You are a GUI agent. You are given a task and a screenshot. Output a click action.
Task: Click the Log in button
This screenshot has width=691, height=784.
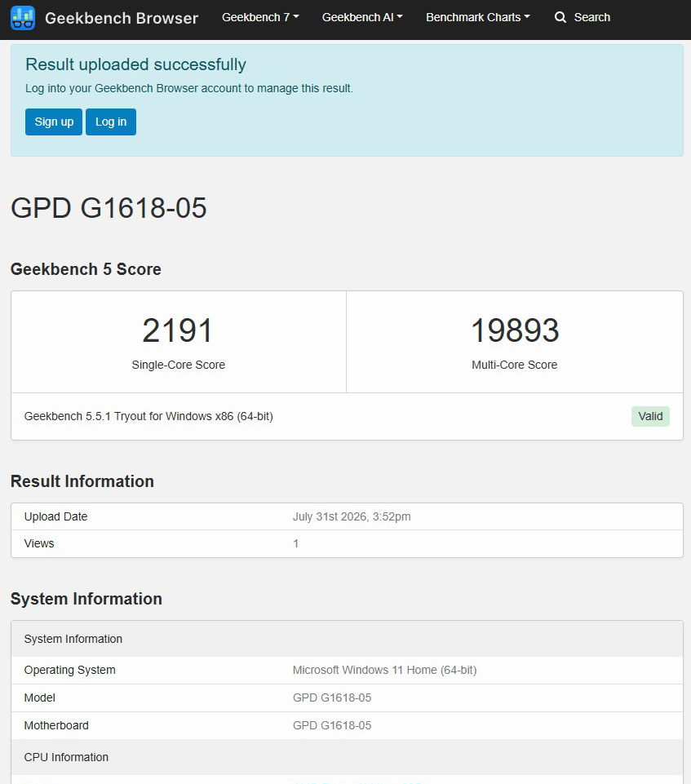(111, 122)
